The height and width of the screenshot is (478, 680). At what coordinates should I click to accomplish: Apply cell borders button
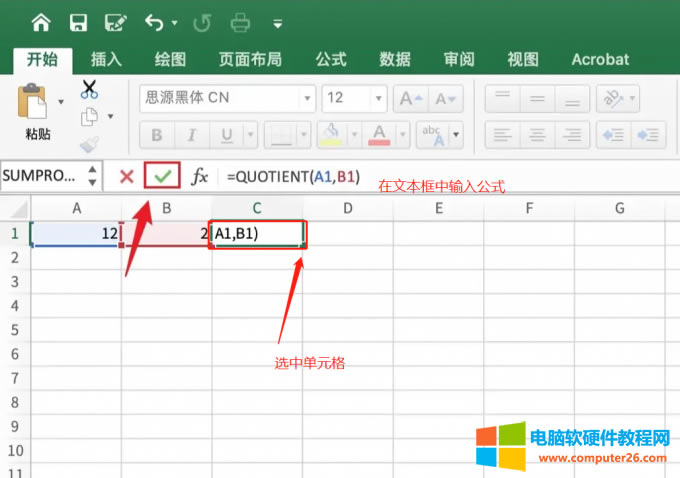281,135
